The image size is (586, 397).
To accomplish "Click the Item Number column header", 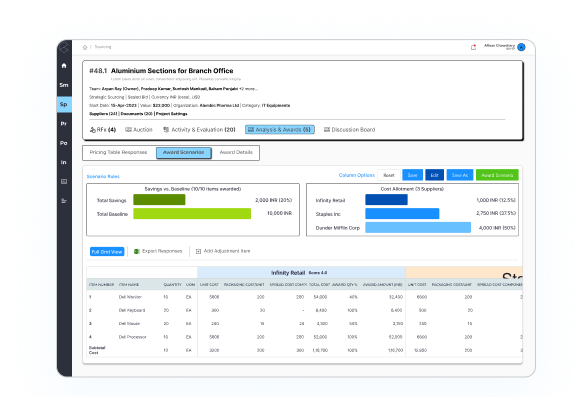I will (x=101, y=285).
